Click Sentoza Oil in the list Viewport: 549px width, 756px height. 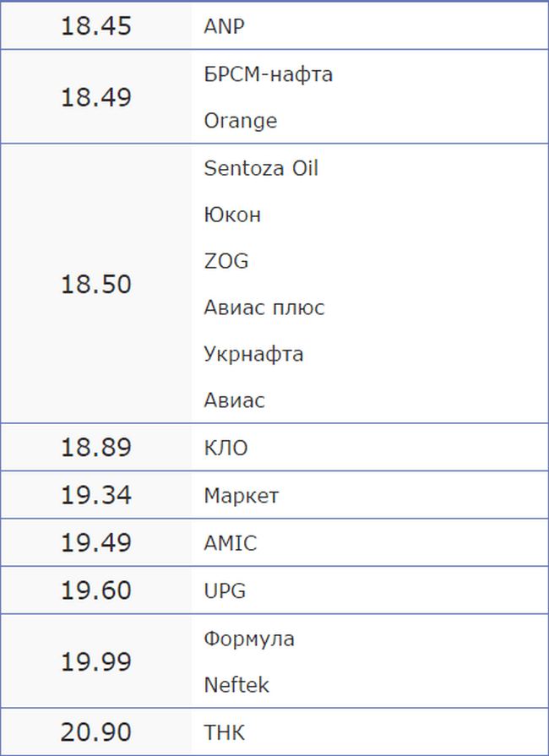pyautogui.click(x=261, y=168)
